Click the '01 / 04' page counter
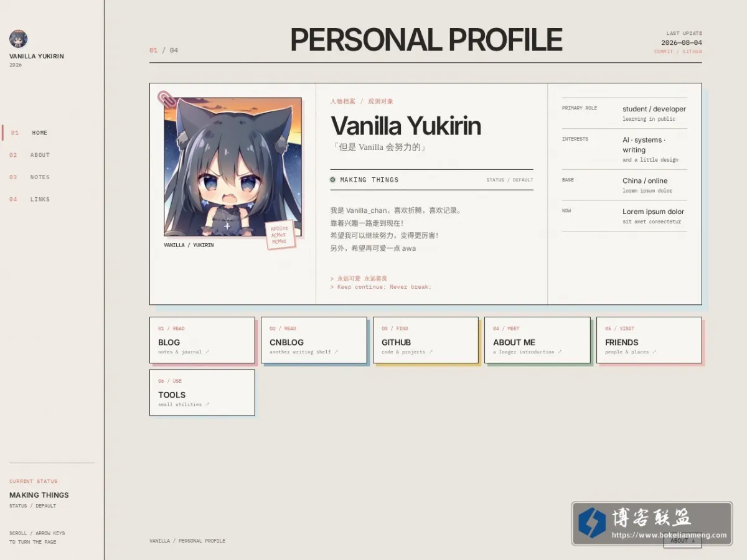Screen dimensions: 747x560 [164, 50]
